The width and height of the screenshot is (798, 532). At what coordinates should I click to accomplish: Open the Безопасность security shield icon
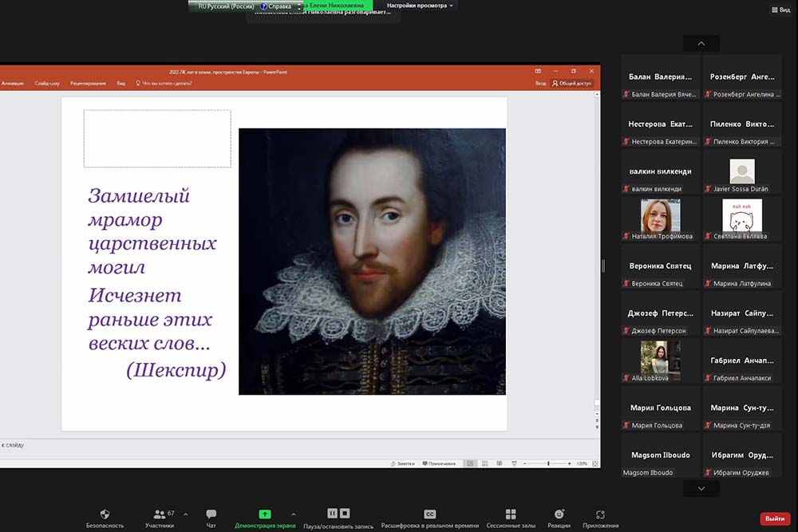[x=105, y=514]
